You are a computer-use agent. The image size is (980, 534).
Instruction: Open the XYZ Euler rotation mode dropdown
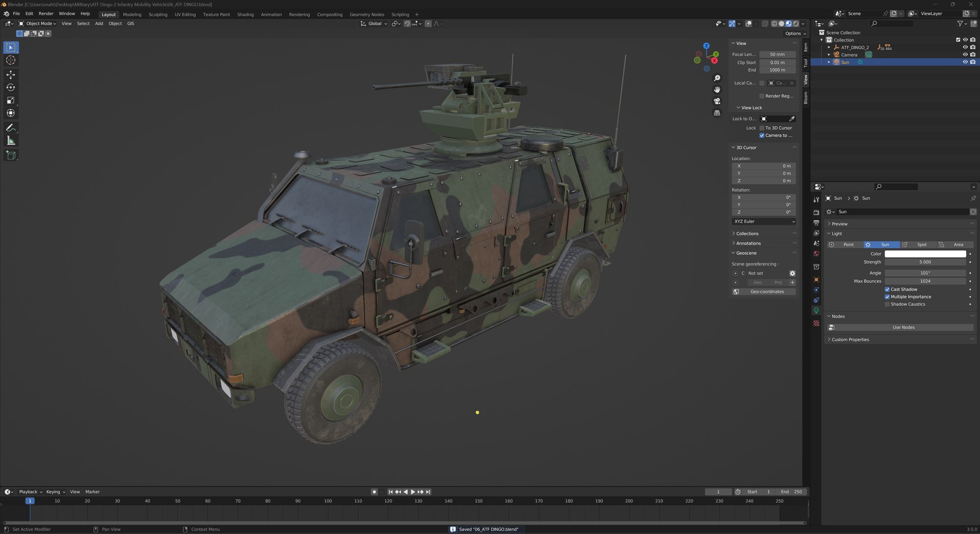764,222
